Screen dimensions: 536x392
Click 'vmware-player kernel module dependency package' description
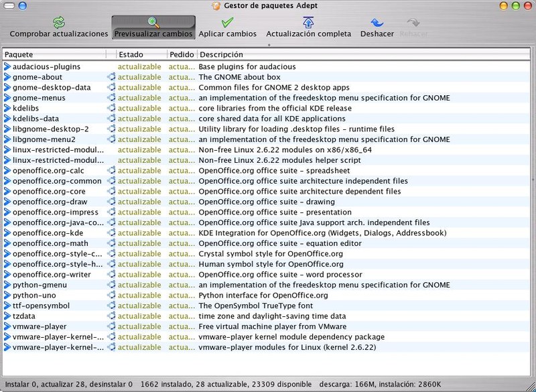pyautogui.click(x=291, y=337)
